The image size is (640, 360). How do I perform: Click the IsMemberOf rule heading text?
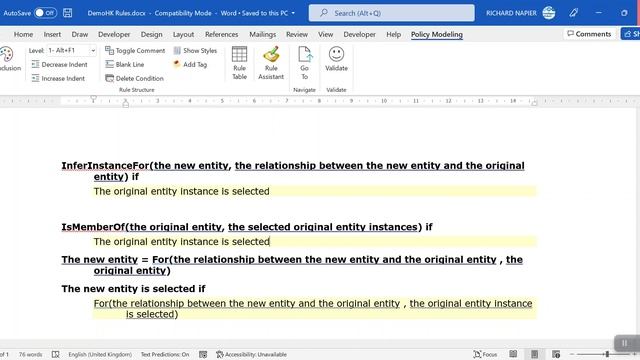(x=247, y=227)
